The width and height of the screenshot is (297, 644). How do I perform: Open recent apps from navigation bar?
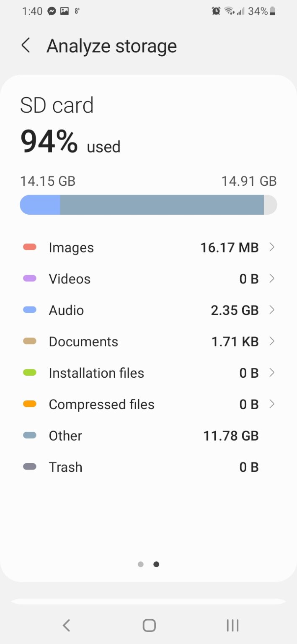(232, 625)
